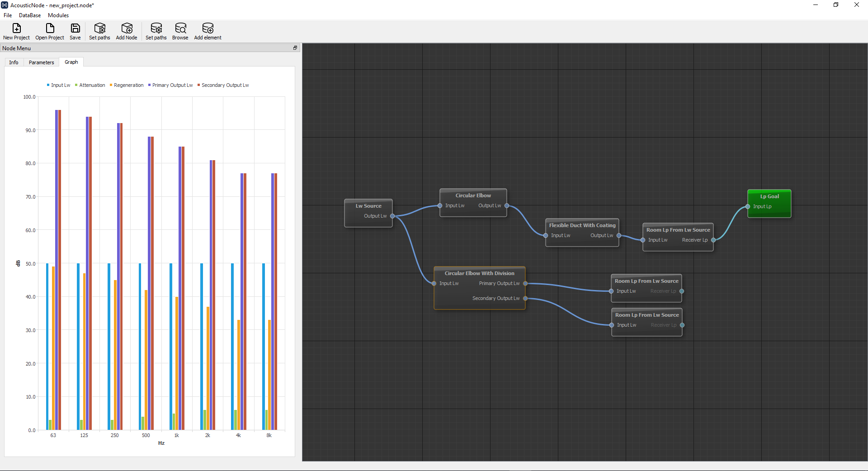
Task: Save the project with the Save icon
Action: (x=75, y=31)
